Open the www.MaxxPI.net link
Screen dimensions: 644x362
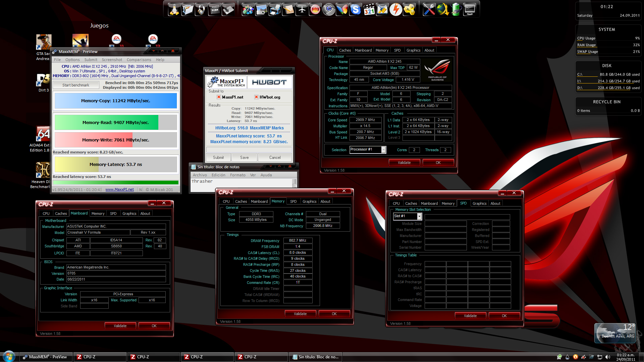click(119, 190)
